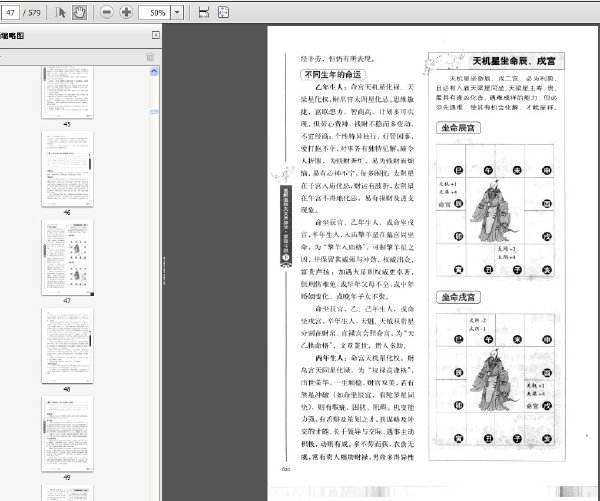Click the title 天机星坐命辰、戌宫
Viewport: 600px width, 501px height.
[514, 61]
